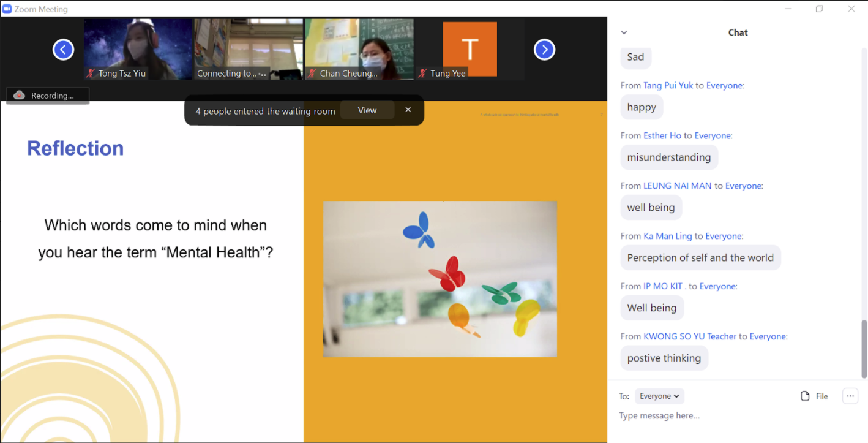The image size is (868, 443).
Task: Click the 'Sad' chat message bubble
Action: 636,57
